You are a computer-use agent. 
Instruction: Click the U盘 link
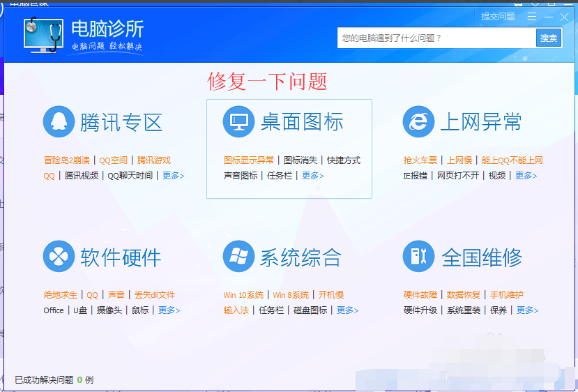coord(80,310)
